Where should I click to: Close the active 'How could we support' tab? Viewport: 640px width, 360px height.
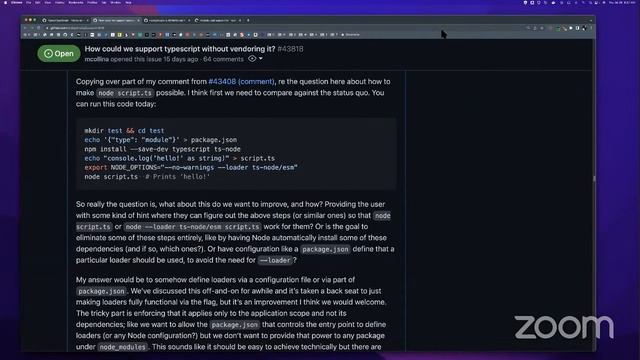[138, 20]
